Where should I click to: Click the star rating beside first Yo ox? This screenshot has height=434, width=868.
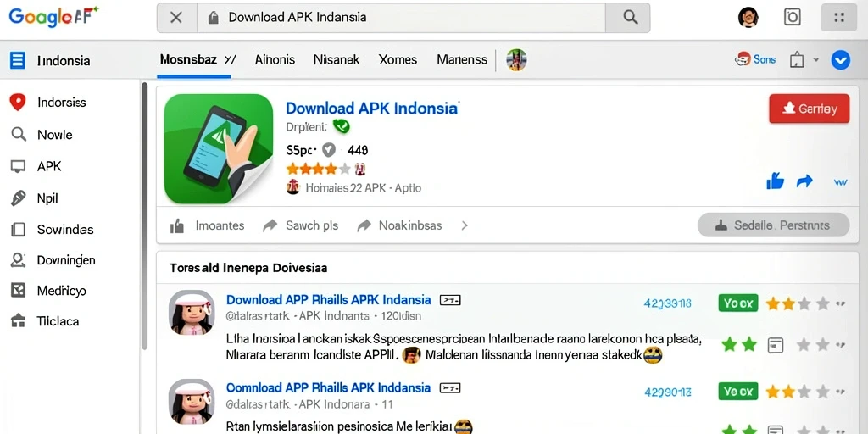coord(798,303)
